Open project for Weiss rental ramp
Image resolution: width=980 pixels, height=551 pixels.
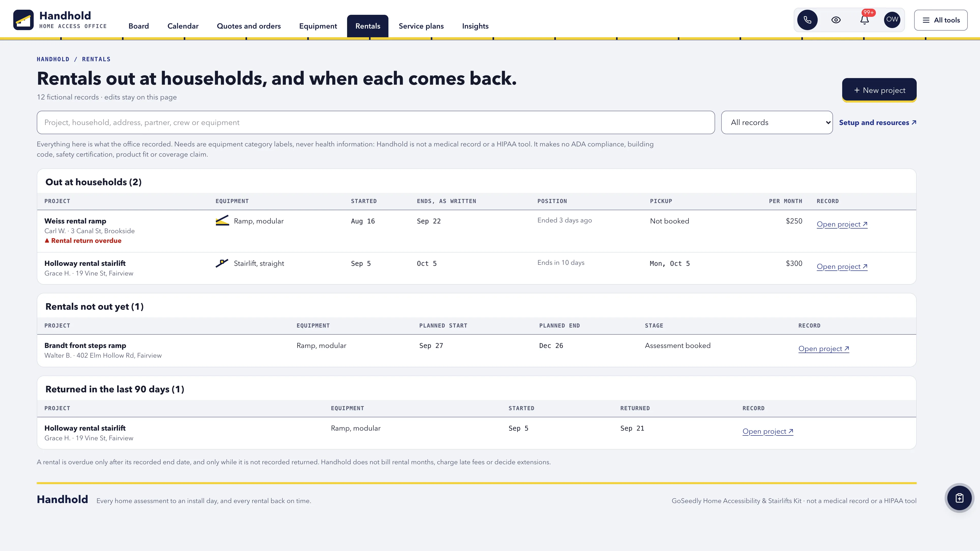pyautogui.click(x=842, y=224)
